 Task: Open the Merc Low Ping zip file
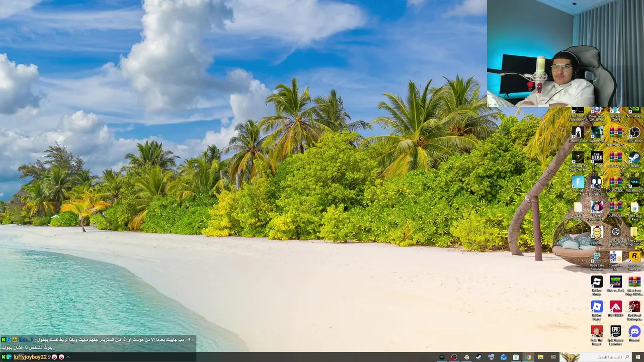634,210
